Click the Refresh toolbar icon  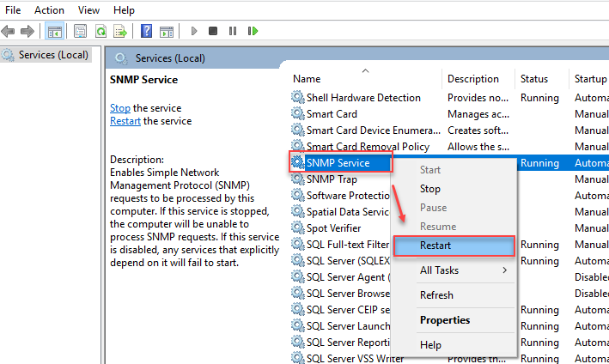tap(100, 32)
